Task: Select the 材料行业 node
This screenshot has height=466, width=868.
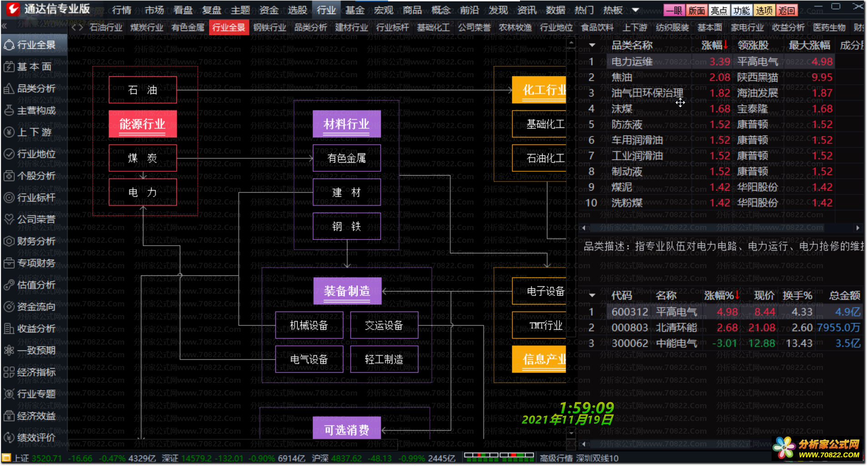Action: [x=347, y=124]
